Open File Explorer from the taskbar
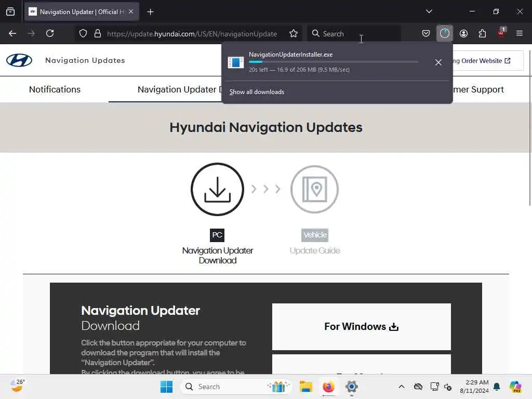The image size is (532, 399). (x=305, y=387)
